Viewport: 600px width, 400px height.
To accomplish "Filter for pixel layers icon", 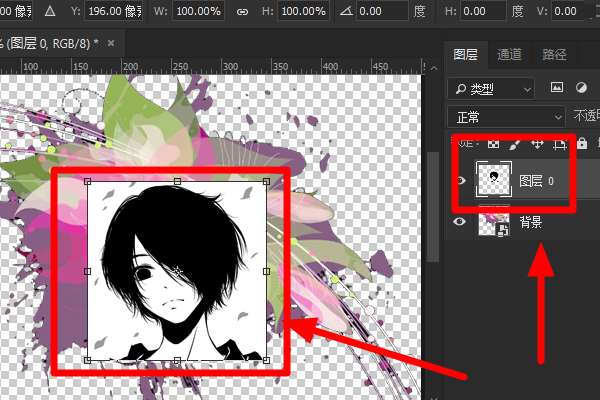I will coord(557,88).
